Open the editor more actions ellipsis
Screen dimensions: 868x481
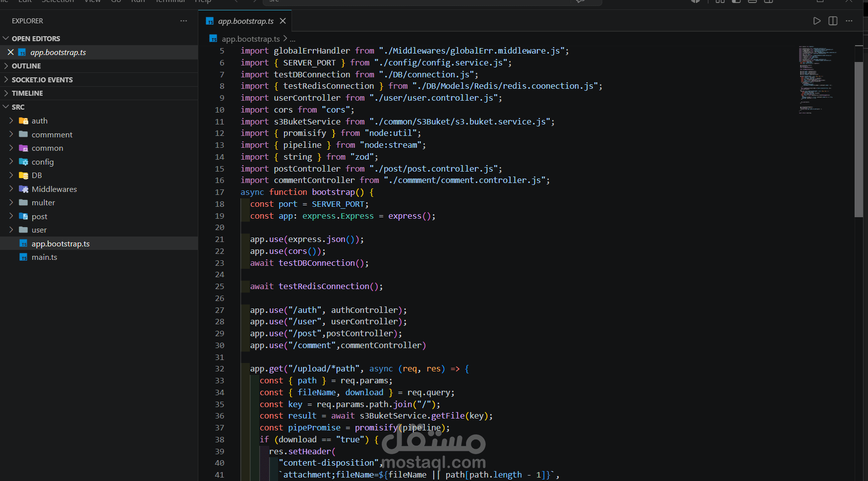click(849, 21)
